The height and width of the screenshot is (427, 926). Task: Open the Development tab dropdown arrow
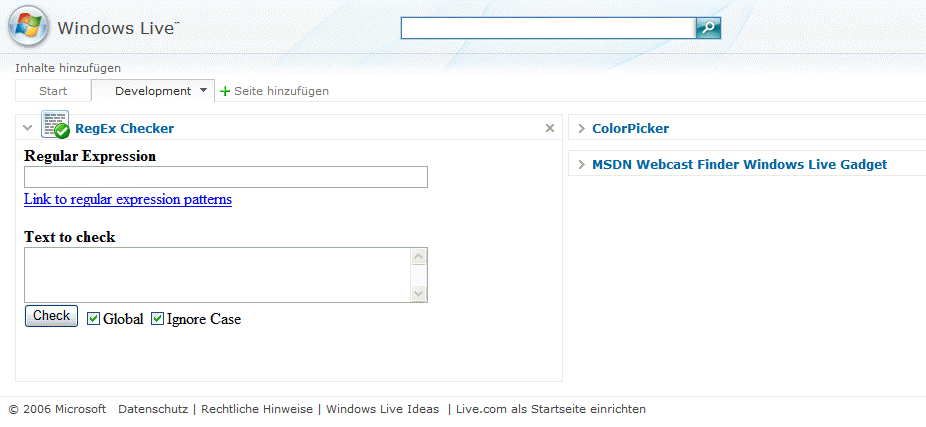click(x=204, y=91)
